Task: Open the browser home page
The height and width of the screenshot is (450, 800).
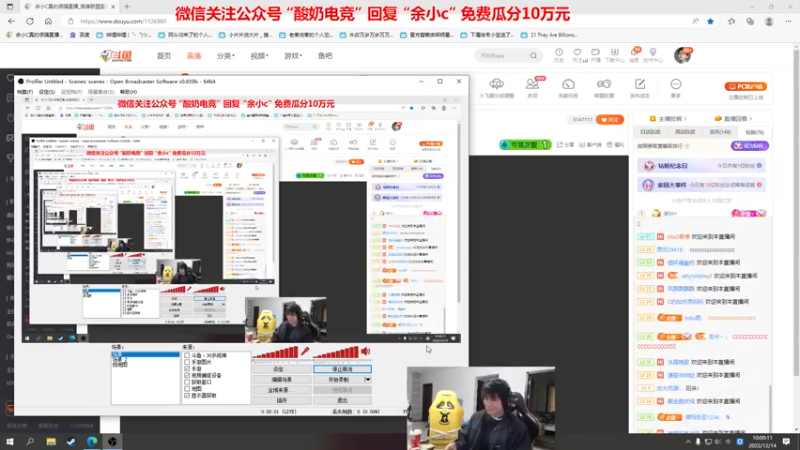Action: [x=48, y=21]
